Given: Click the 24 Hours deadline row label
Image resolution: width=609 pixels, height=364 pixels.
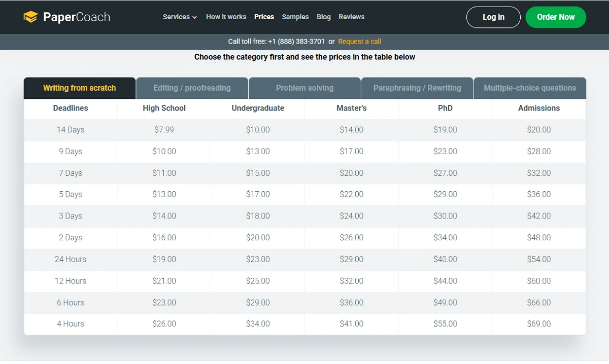Looking at the screenshot, I should click(x=71, y=259).
